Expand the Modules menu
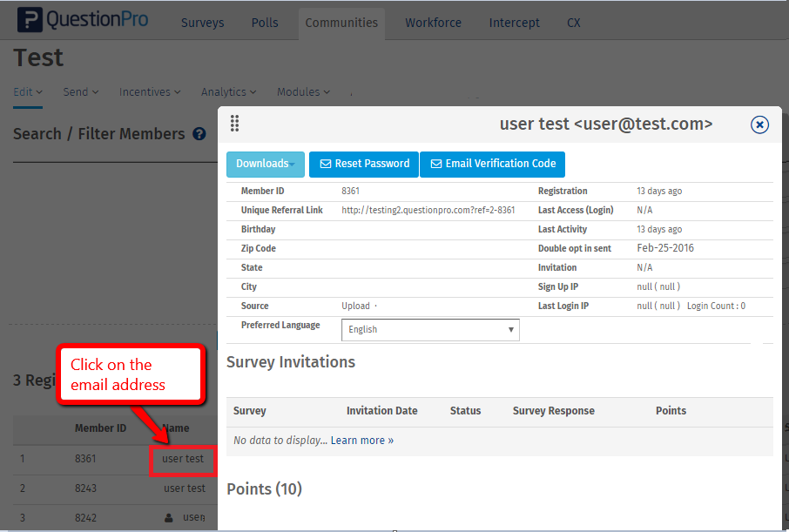 pyautogui.click(x=303, y=92)
